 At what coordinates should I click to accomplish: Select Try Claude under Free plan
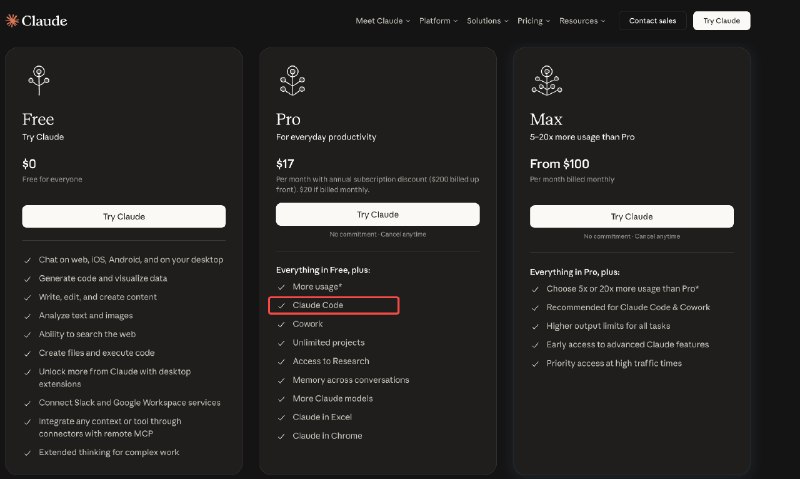coord(124,216)
